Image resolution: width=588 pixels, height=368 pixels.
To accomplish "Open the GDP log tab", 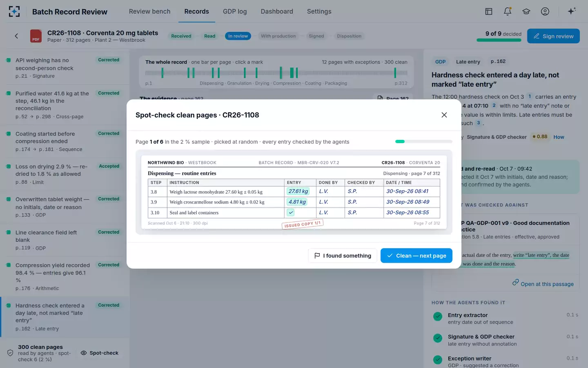I will (x=235, y=11).
